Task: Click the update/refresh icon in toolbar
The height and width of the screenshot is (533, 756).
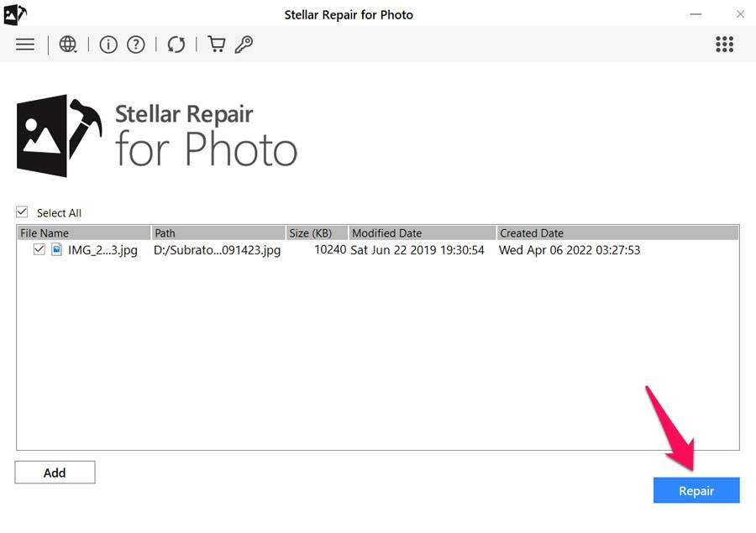Action: 176,44
